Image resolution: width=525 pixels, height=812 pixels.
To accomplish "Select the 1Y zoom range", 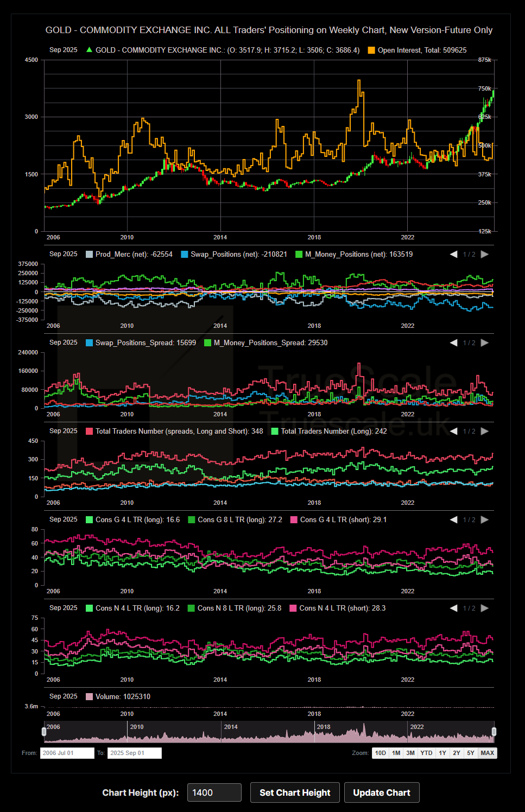I will (442, 753).
